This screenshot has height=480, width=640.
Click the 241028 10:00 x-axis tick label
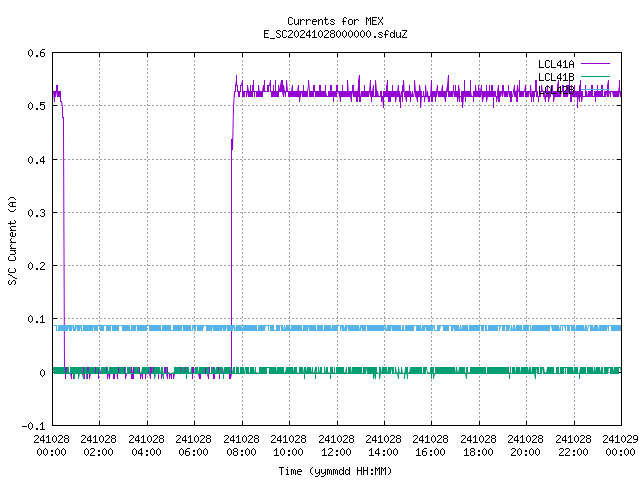[289, 445]
